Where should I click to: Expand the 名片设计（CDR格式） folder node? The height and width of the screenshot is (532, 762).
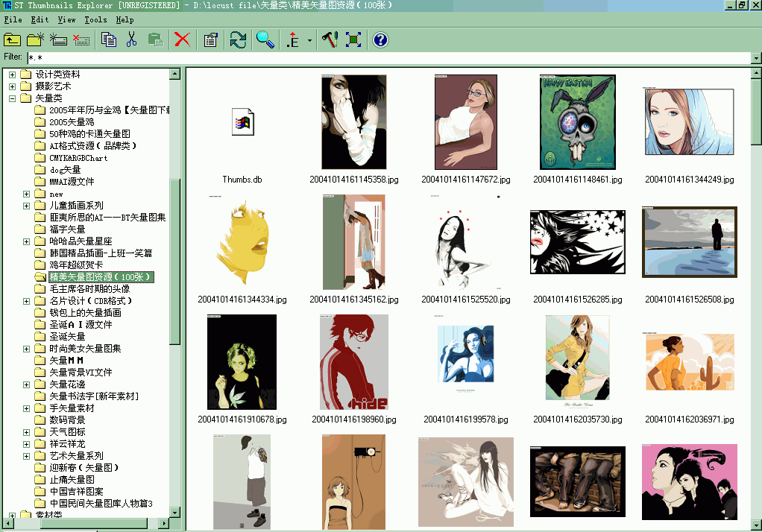27,301
